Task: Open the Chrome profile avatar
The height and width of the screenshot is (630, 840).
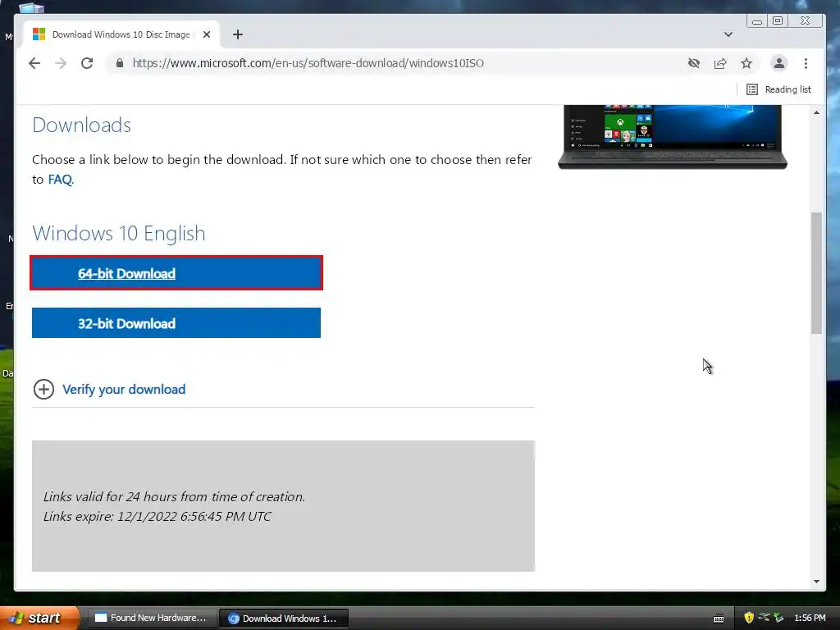Action: (779, 63)
